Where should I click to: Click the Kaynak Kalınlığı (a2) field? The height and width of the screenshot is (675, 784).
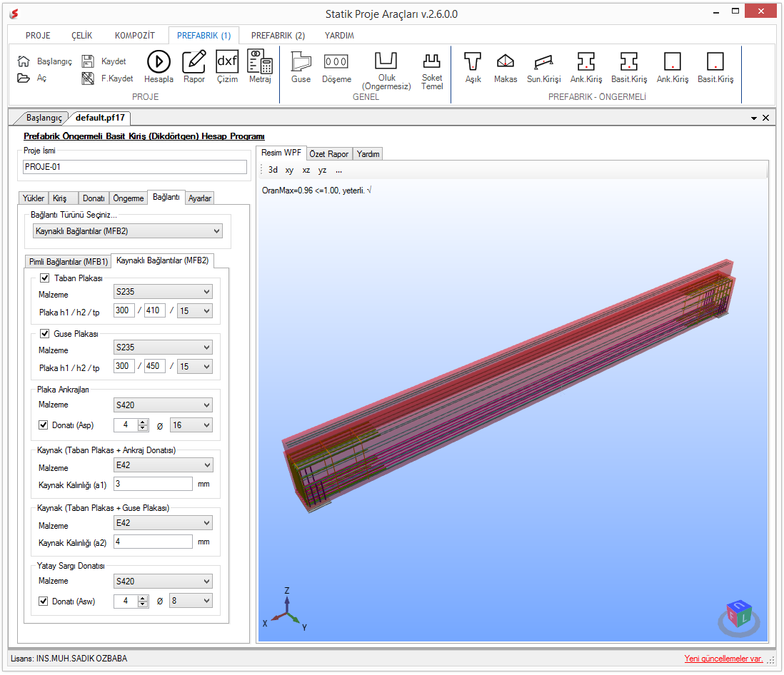point(153,542)
